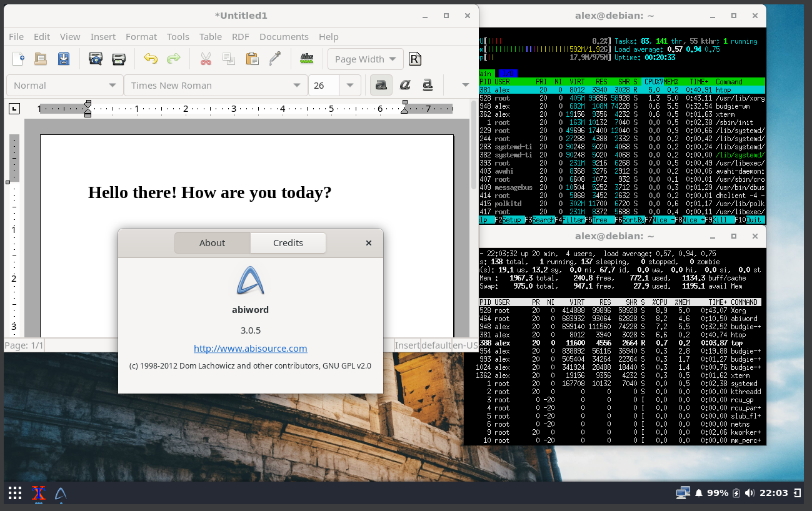
Task: Open the Format menu
Action: click(x=141, y=36)
